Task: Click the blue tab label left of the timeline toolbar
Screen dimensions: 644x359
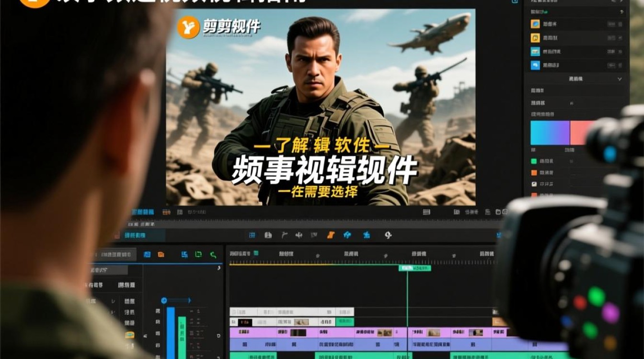Action: (x=135, y=235)
